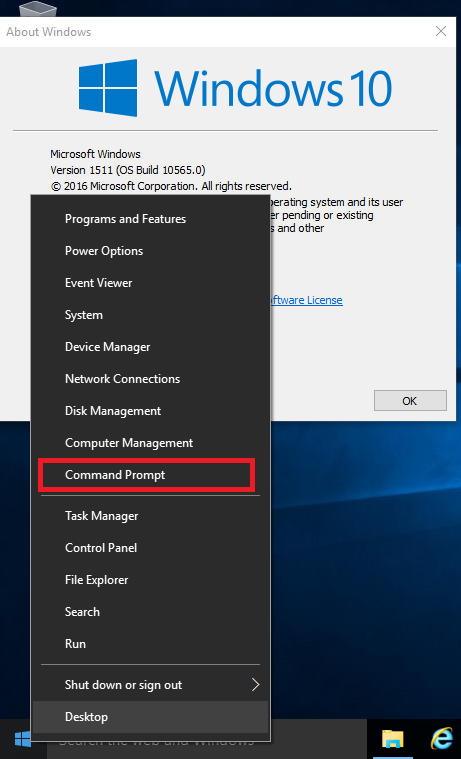Screen dimensions: 461x759
Task: Select Computer Management
Action: (x=150, y=442)
